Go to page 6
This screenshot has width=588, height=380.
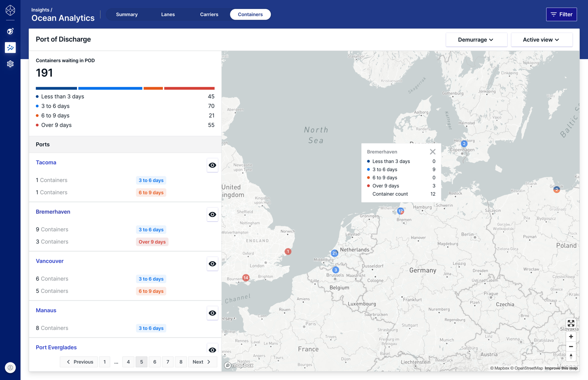155,362
